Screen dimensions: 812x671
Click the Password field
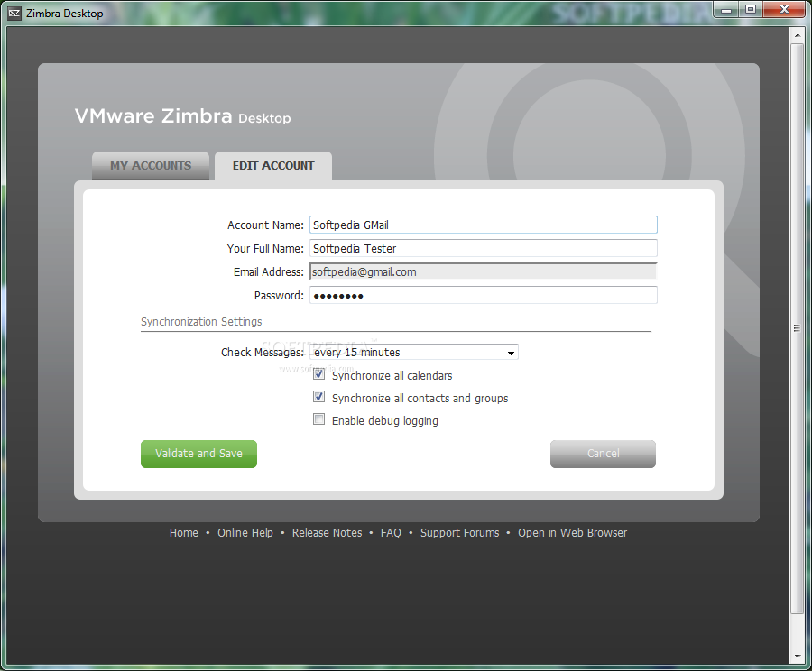[x=484, y=295]
